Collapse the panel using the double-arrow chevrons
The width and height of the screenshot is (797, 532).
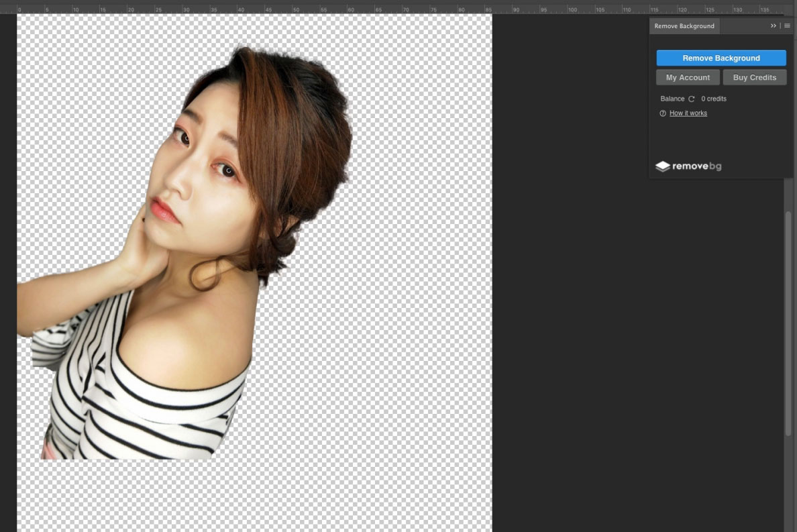[x=773, y=25]
